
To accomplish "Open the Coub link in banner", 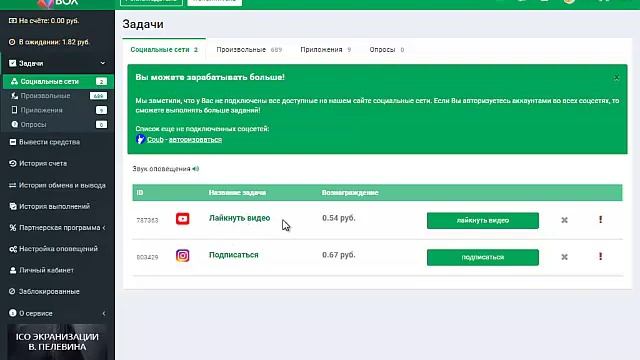I will tap(155, 140).
